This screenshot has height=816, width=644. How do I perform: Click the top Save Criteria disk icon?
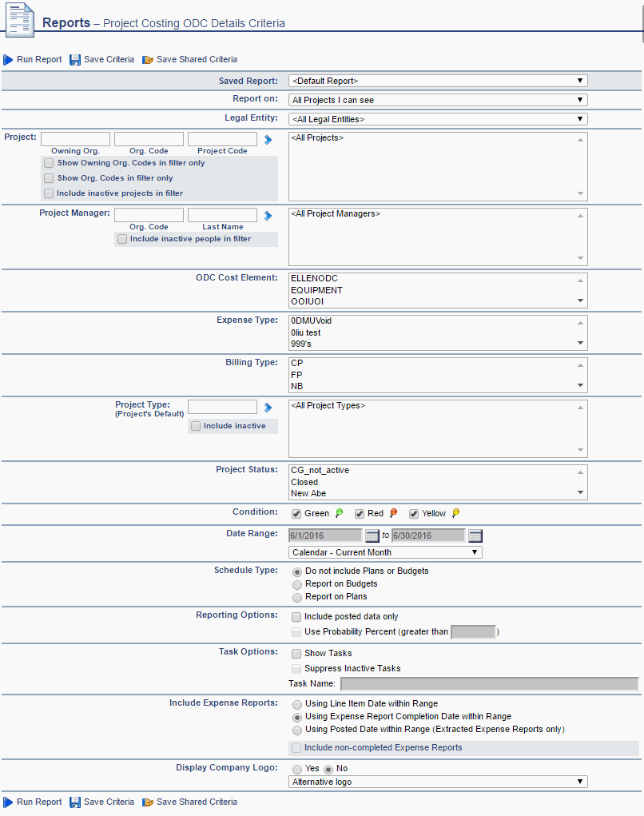pos(75,60)
